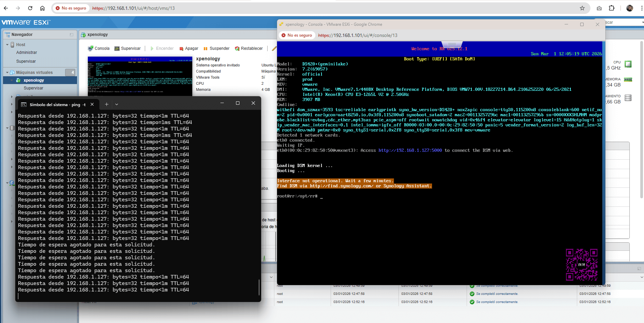644x323 pixels.
Task: Click the first 'Tiempo de espera agotado' line
Action: click(x=86, y=245)
